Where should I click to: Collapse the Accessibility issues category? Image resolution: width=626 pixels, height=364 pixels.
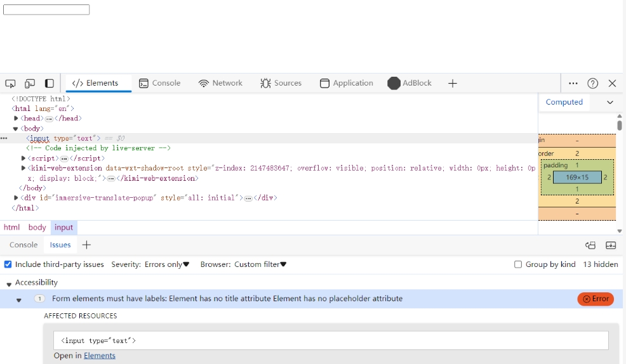pyautogui.click(x=9, y=284)
